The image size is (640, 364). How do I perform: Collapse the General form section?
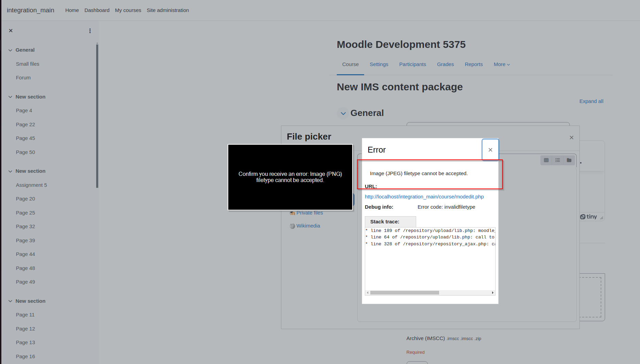(x=343, y=113)
